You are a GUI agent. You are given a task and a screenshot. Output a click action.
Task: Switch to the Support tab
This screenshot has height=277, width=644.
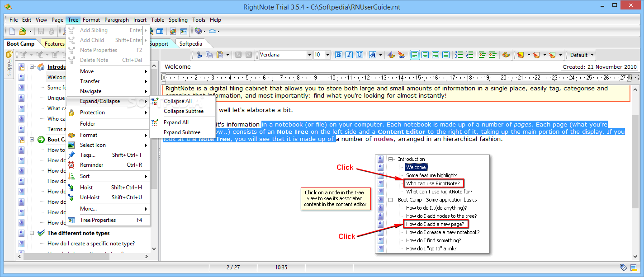[158, 44]
